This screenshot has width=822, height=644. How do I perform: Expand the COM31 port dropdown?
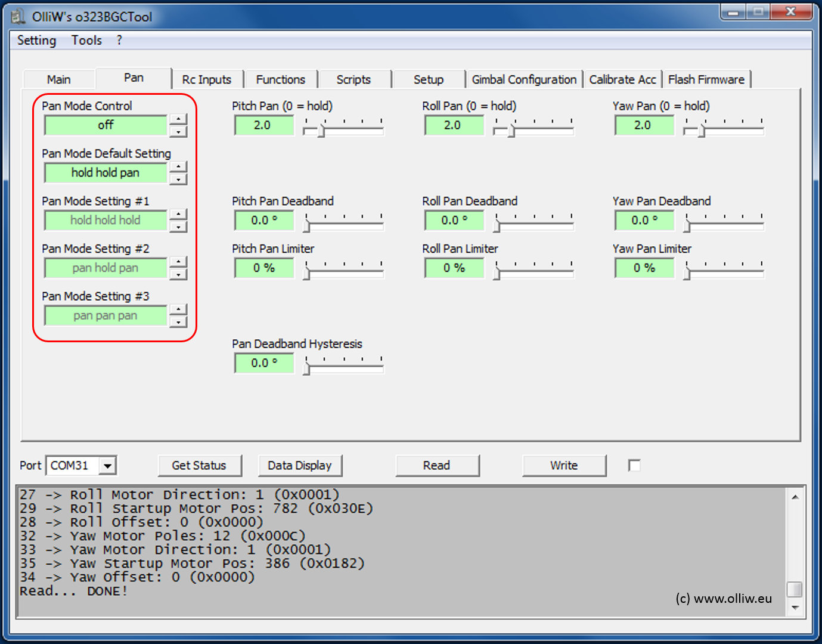pyautogui.click(x=107, y=466)
